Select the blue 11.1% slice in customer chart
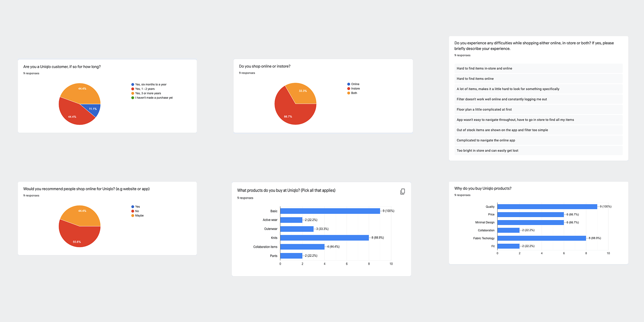 [93, 108]
